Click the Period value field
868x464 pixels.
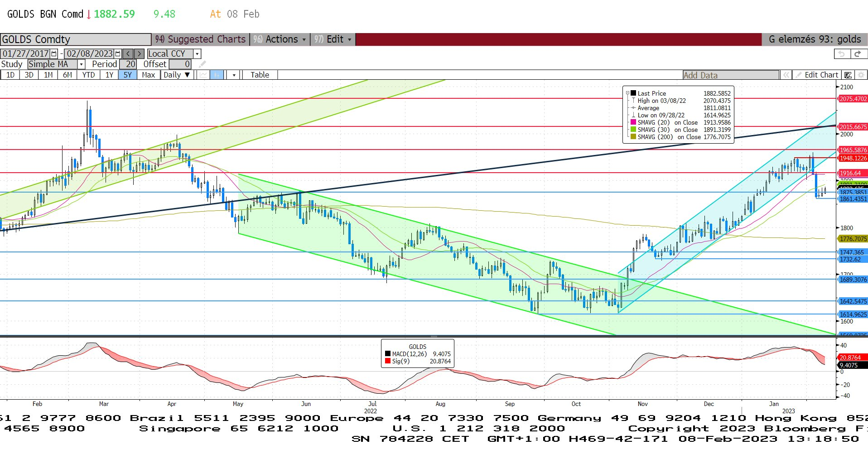[128, 64]
